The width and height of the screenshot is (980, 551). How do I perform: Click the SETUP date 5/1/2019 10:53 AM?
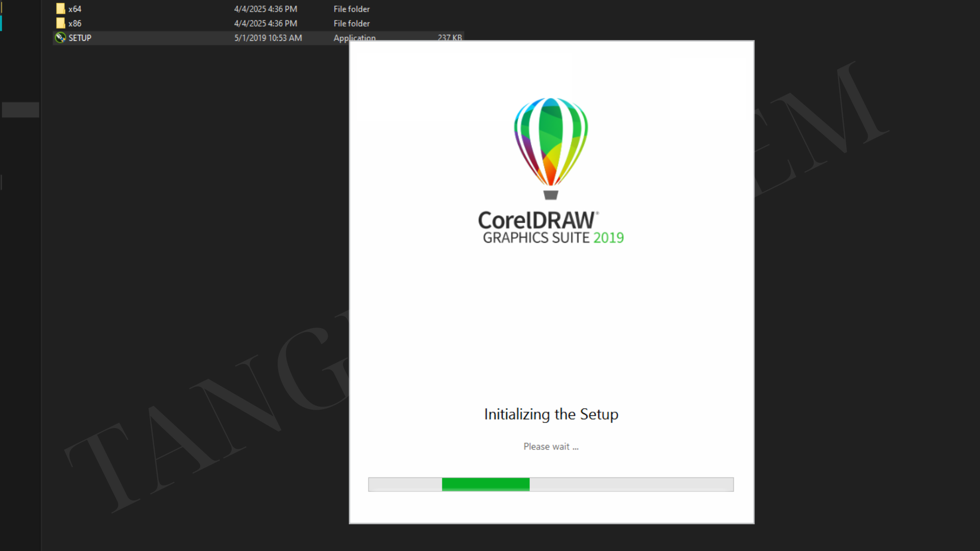click(268, 38)
